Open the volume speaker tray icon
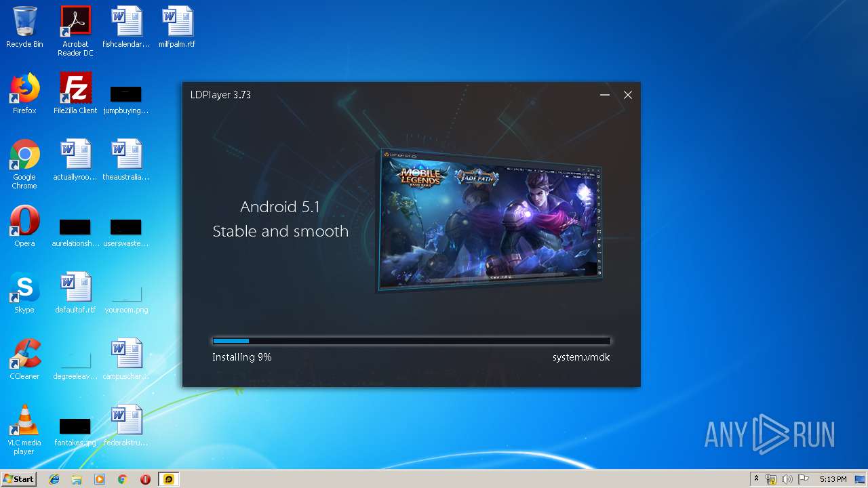Image resolution: width=868 pixels, height=488 pixels. [787, 479]
